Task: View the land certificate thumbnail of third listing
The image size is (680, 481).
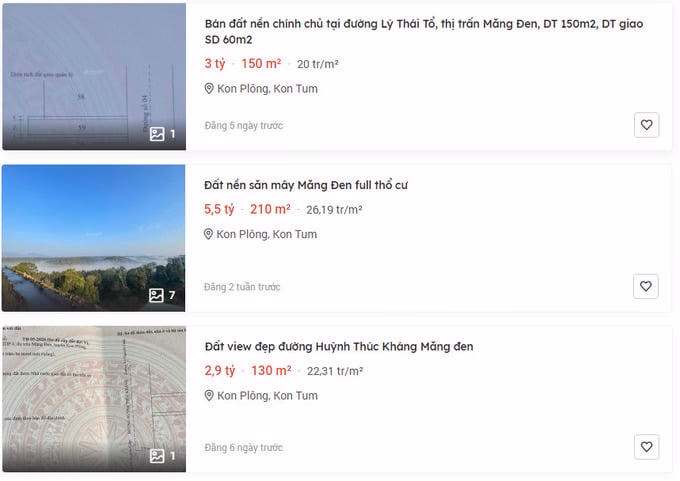Action: click(x=94, y=399)
